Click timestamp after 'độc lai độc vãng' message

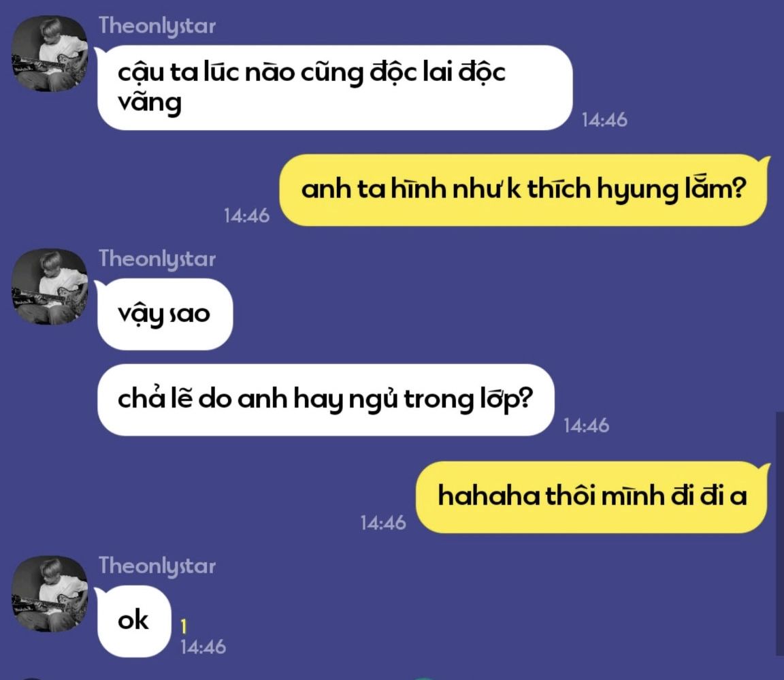(x=604, y=120)
